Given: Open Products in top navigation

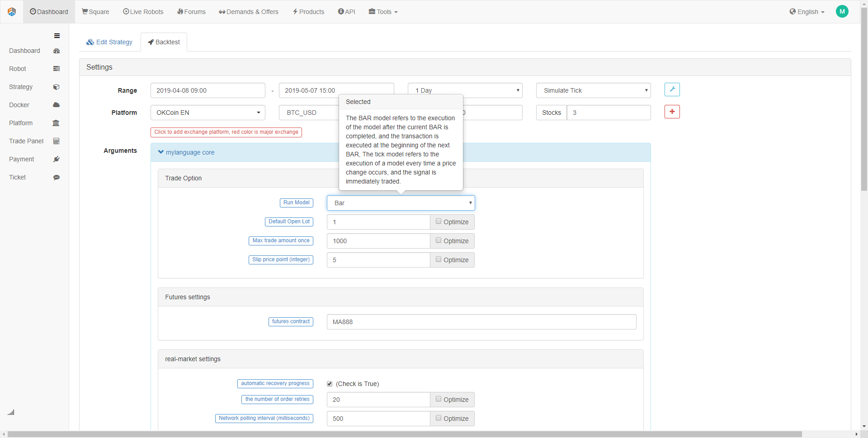Looking at the screenshot, I should pos(308,12).
